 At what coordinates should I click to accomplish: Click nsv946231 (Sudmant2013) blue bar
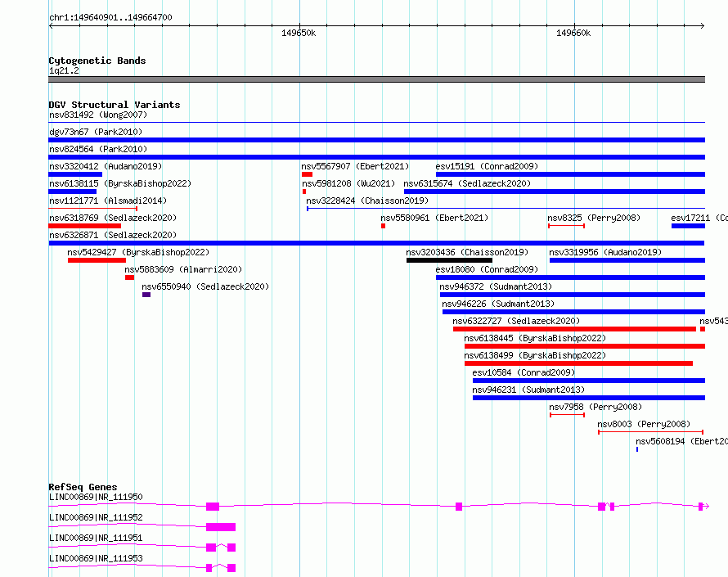click(589, 398)
